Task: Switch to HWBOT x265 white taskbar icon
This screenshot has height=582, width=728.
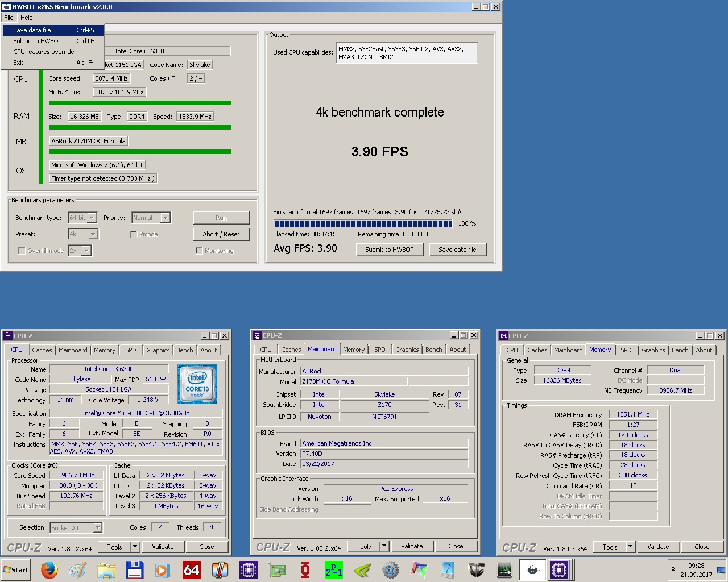Action: (x=532, y=569)
